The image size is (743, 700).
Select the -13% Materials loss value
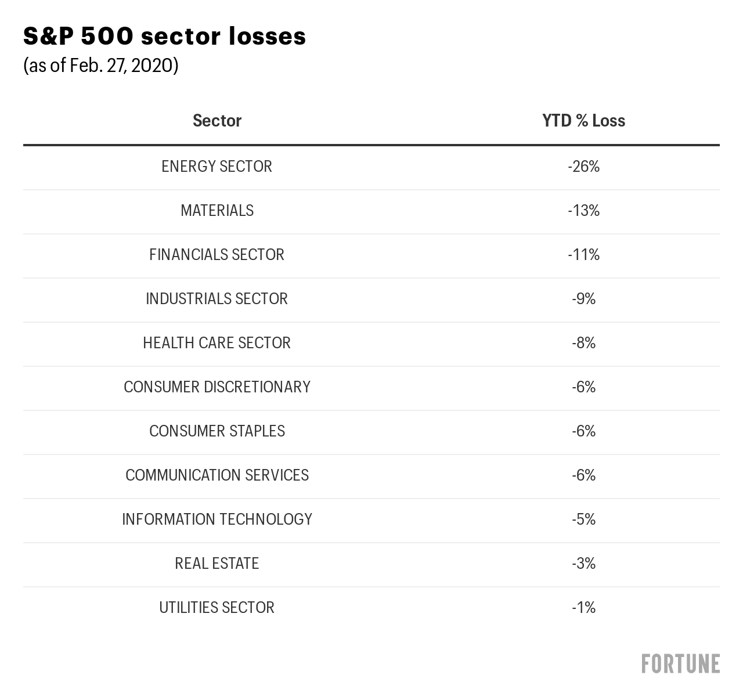pyautogui.click(x=583, y=211)
